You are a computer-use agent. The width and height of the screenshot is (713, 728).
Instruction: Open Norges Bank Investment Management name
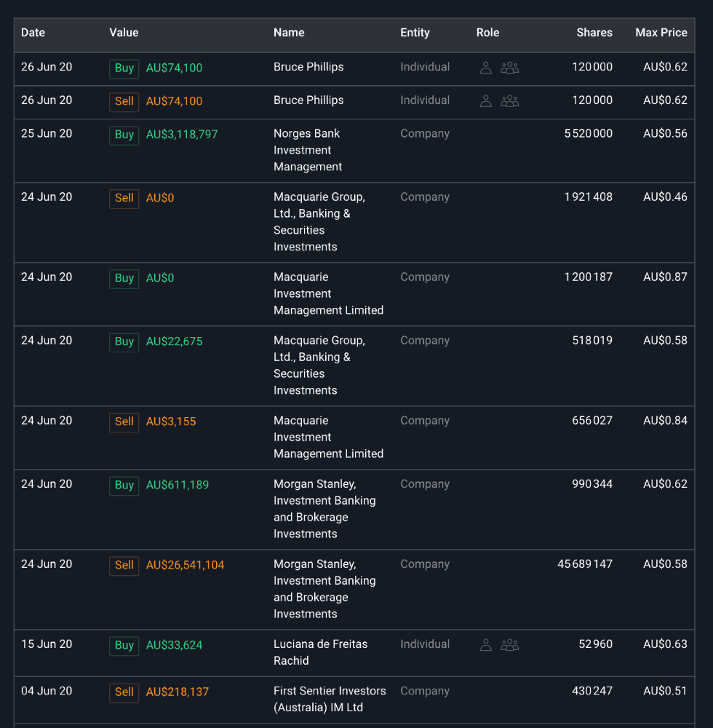(307, 150)
